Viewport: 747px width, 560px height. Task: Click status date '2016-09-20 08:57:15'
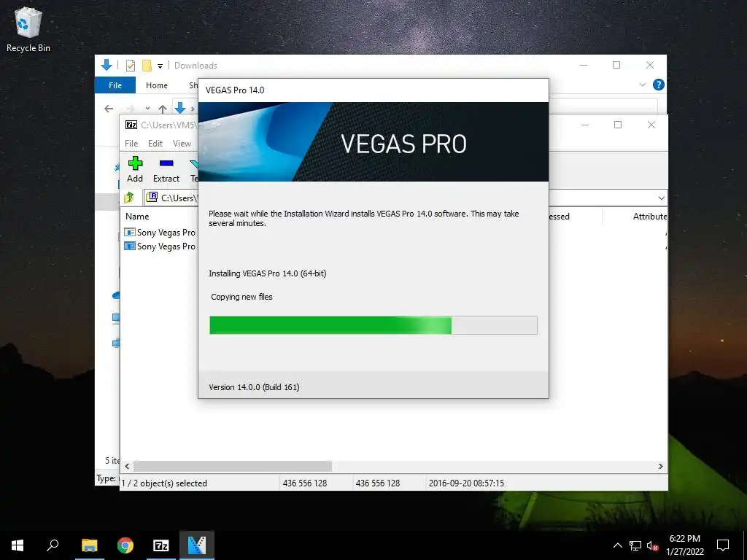pyautogui.click(x=466, y=483)
